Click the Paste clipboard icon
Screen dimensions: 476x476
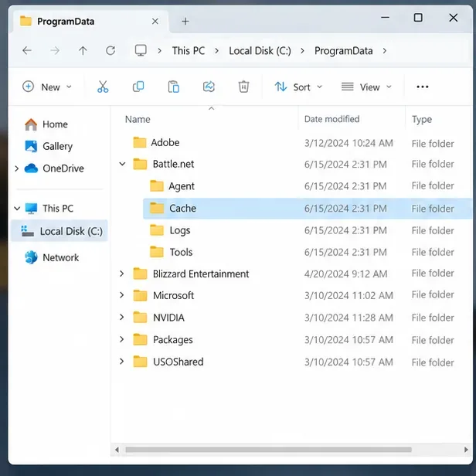pos(173,87)
